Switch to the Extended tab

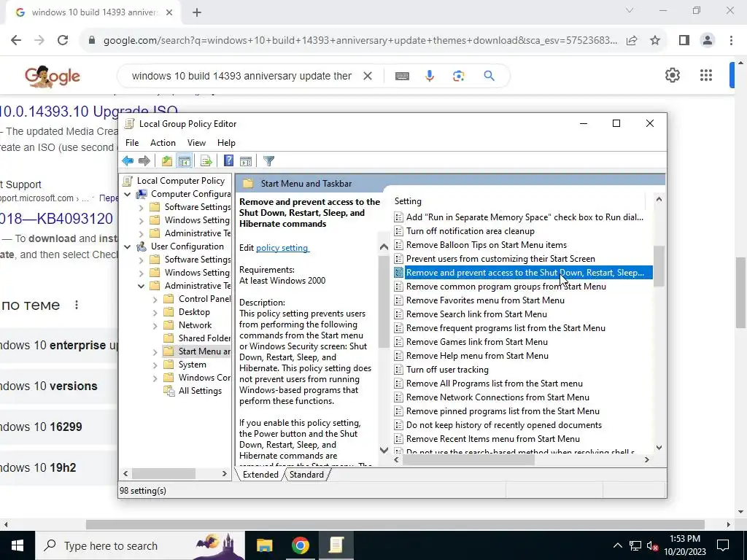click(260, 475)
